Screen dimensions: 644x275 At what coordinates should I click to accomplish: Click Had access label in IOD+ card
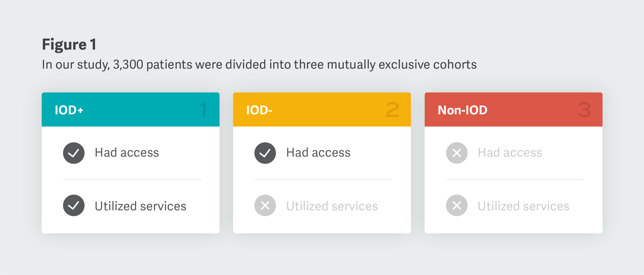point(127,153)
